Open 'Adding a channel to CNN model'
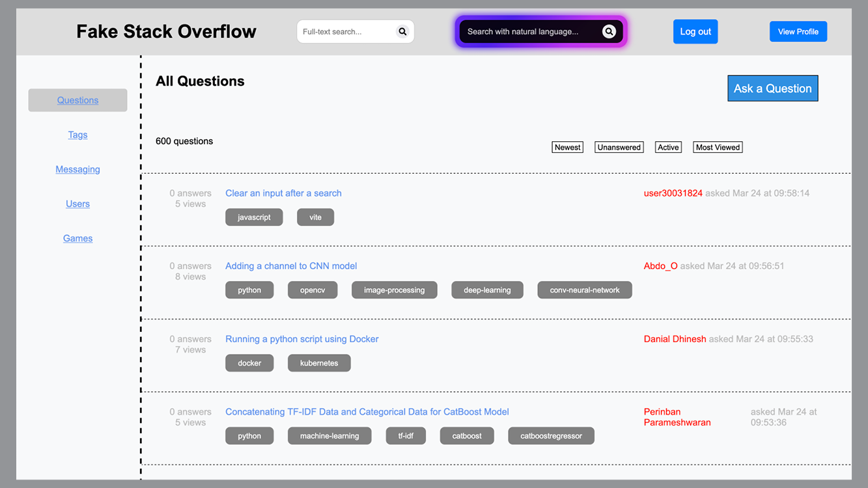This screenshot has height=488, width=868. pos(290,266)
